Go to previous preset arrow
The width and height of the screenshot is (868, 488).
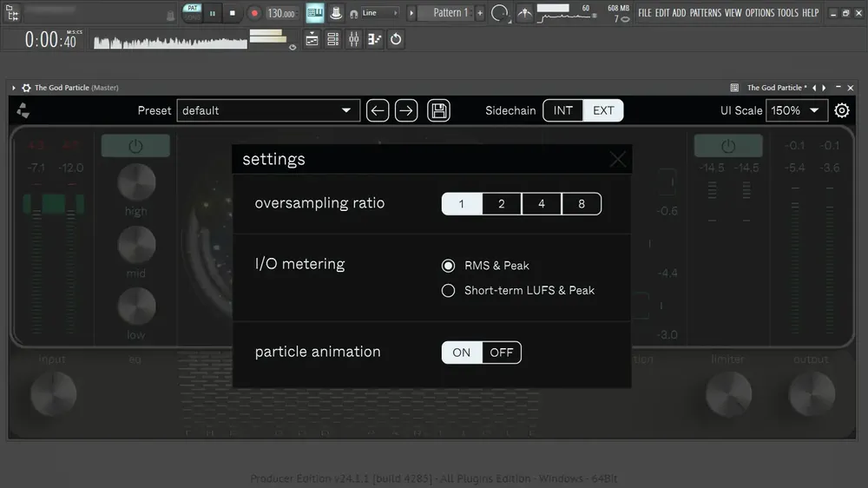point(377,110)
